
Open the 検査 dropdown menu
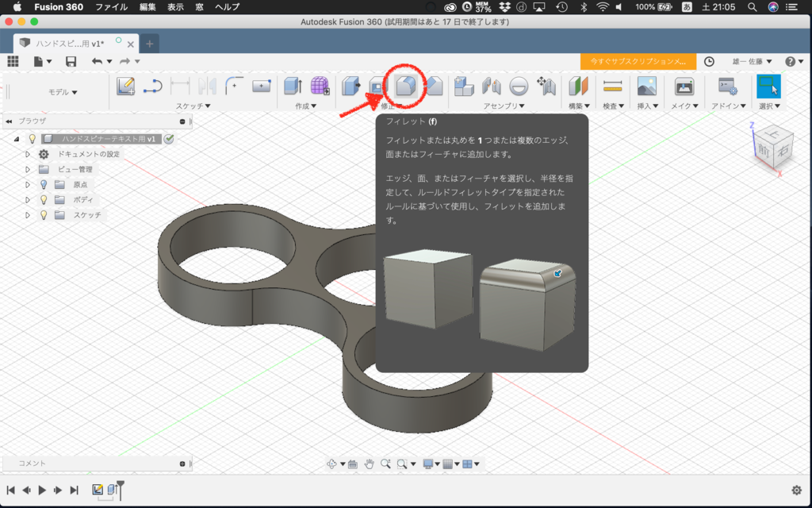click(613, 106)
